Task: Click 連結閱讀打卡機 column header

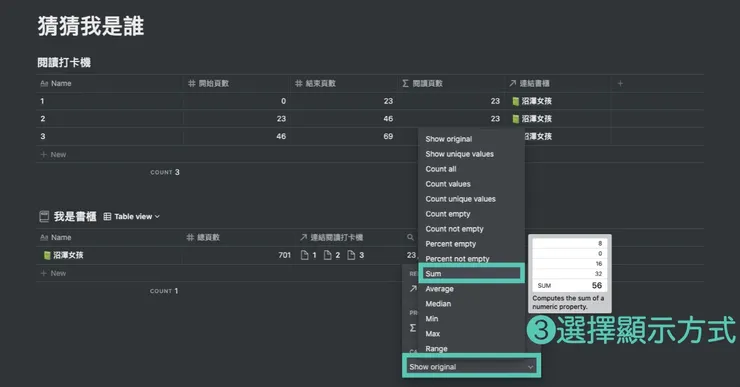Action: [x=331, y=237]
